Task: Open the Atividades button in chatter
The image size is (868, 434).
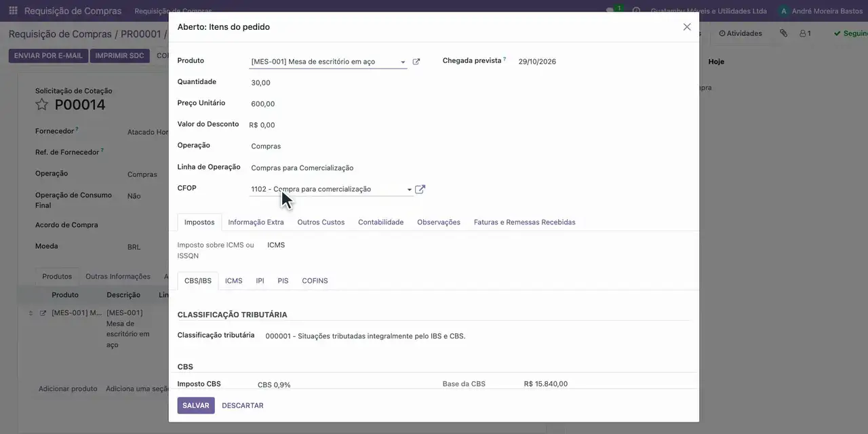Action: 741,33
